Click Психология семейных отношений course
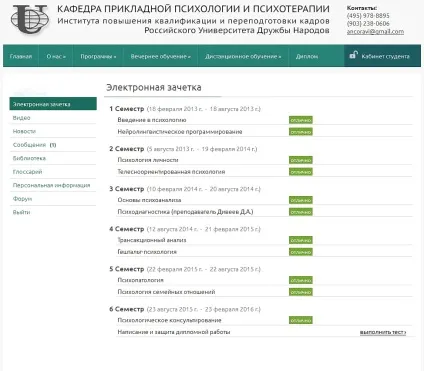Viewport: 424px width, 371px height. pos(166,292)
